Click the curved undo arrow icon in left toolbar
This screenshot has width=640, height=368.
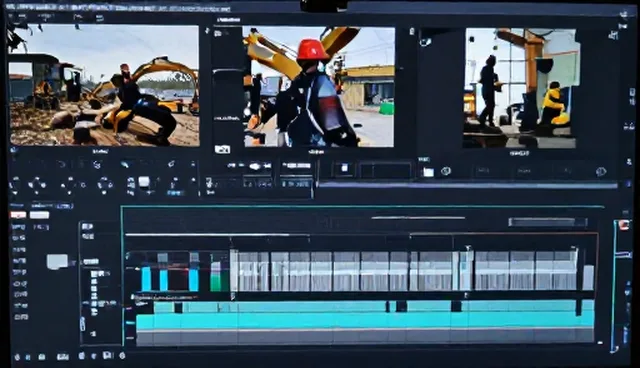click(x=62, y=164)
